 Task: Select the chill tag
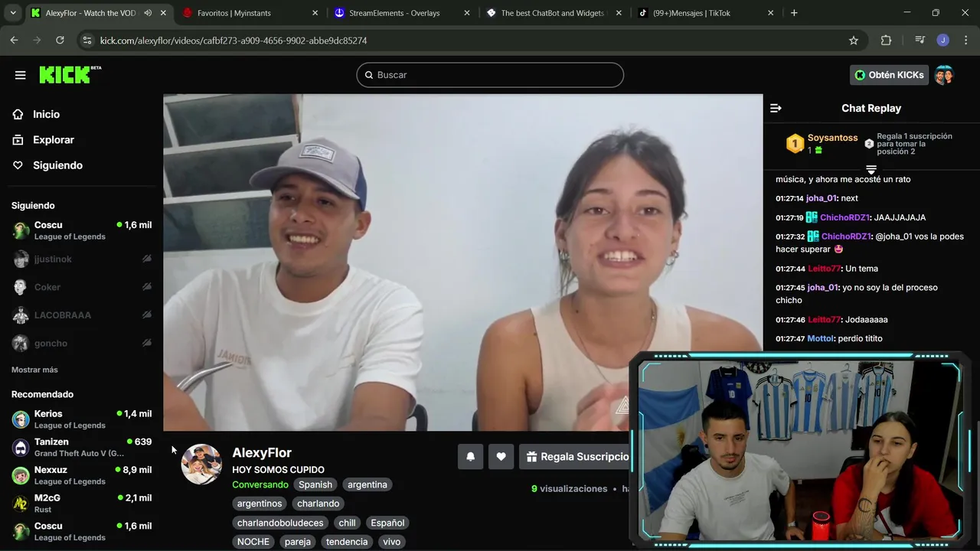tap(348, 523)
